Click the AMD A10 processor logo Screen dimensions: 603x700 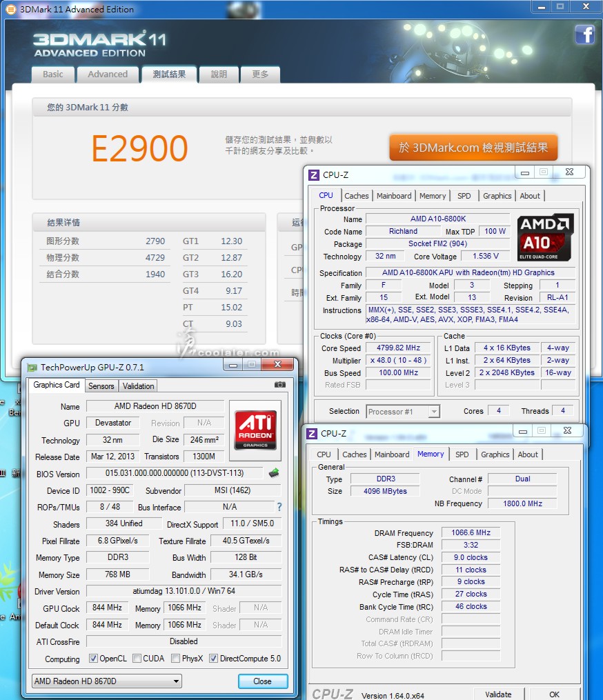point(545,237)
